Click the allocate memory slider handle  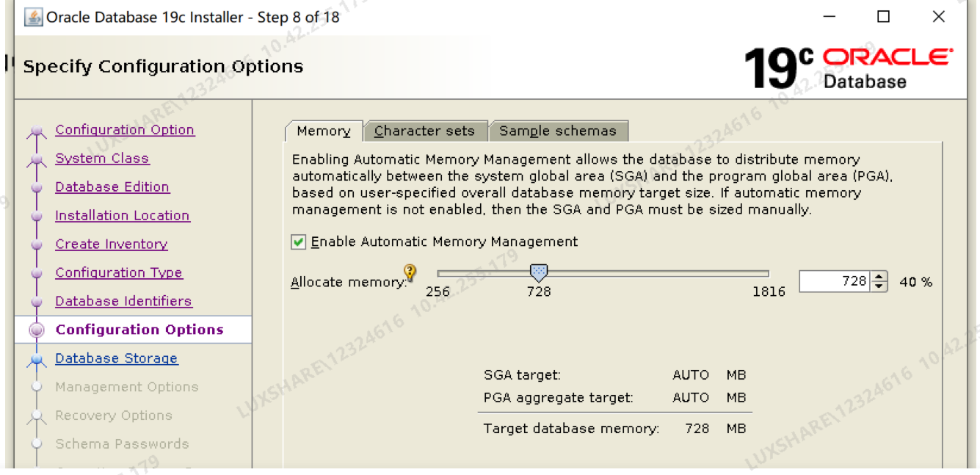tap(538, 272)
